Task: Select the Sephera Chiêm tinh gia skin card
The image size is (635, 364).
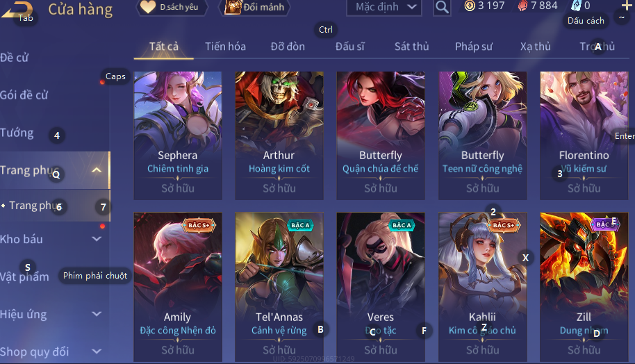Action: click(178, 135)
